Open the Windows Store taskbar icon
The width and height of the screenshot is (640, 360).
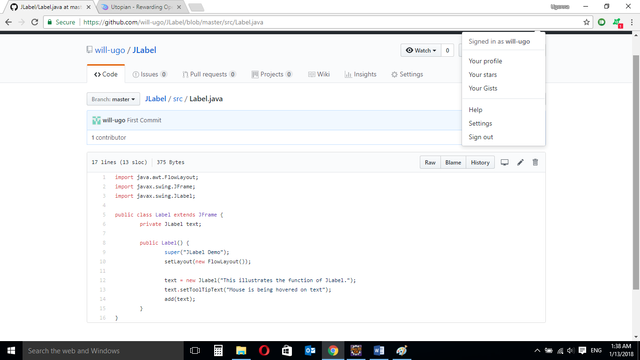287,351
